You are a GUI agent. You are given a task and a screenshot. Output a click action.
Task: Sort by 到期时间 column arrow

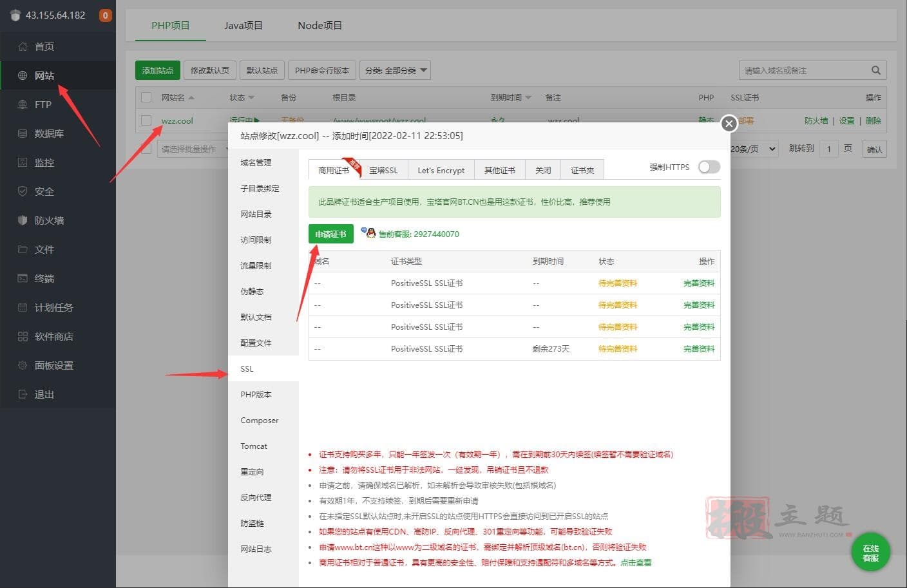528,98
